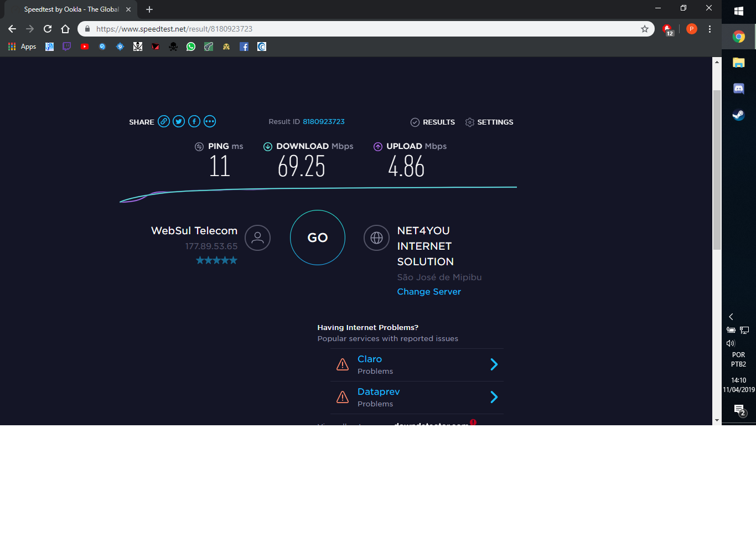Open the Chrome profile avatar menu
756x536 pixels.
point(692,29)
